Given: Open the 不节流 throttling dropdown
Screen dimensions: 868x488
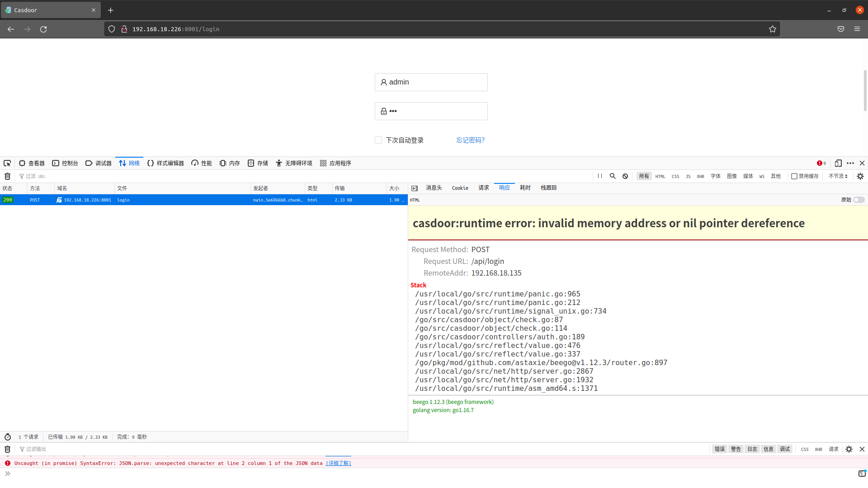Looking at the screenshot, I should 838,176.
